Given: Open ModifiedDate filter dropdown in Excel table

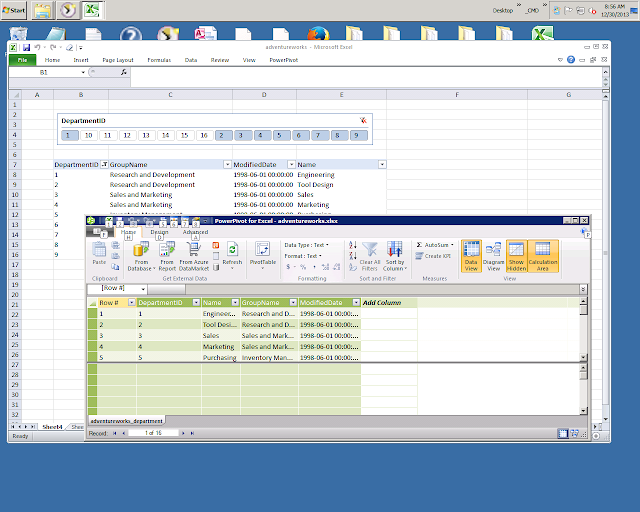Looking at the screenshot, I should coord(291,165).
